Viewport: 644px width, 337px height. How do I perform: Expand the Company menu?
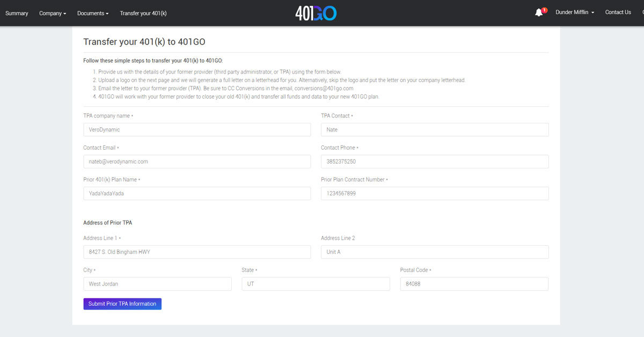[x=53, y=13]
